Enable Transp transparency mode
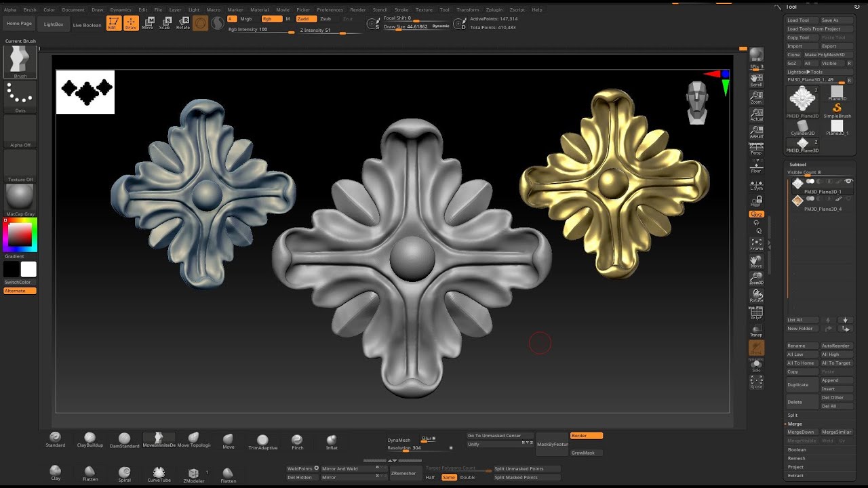The image size is (868, 488). (x=756, y=330)
